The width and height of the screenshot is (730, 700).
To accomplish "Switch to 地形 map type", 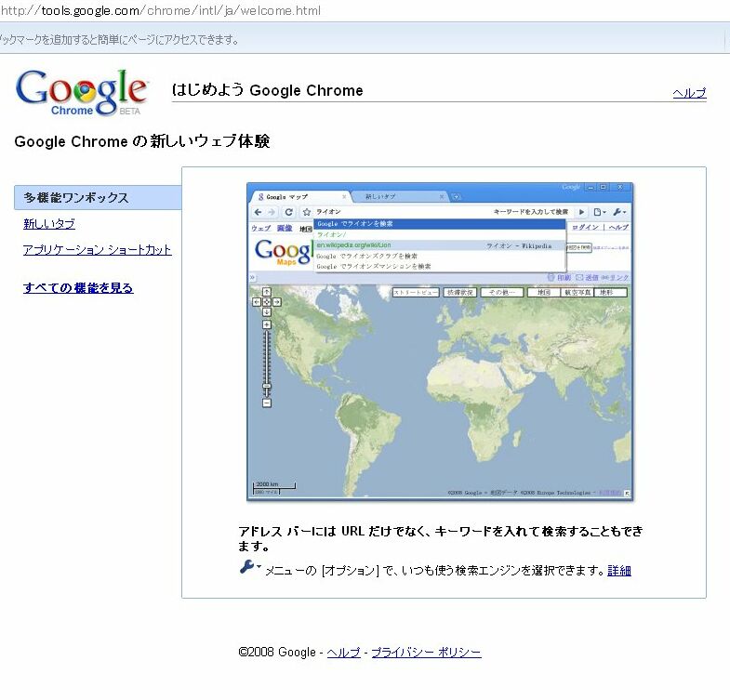I will [611, 292].
